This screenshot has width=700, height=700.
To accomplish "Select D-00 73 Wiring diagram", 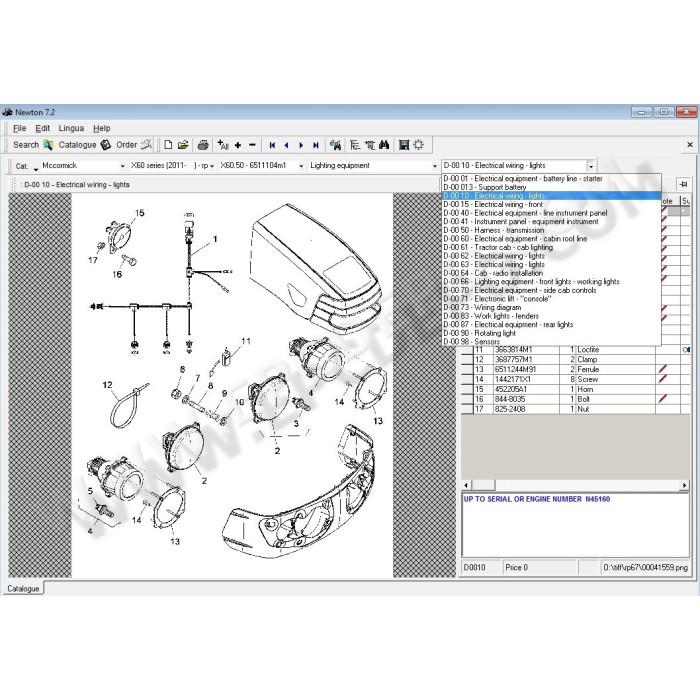I will click(551, 308).
